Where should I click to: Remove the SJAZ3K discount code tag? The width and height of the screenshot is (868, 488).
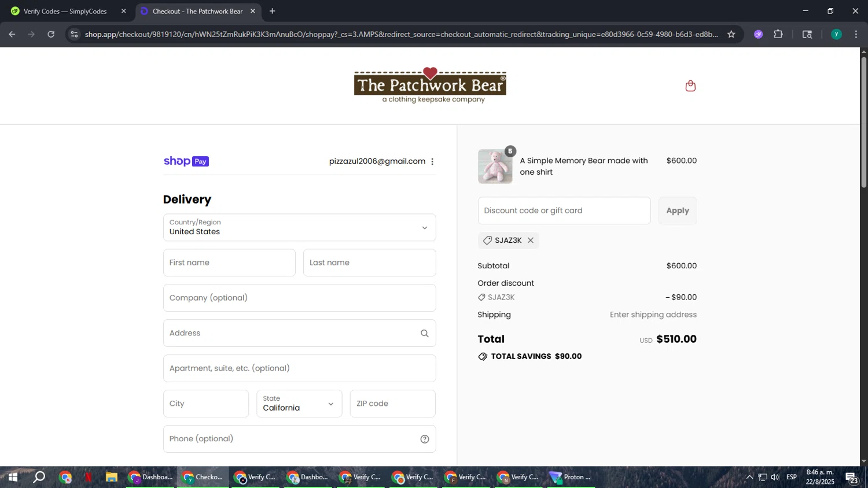530,240
